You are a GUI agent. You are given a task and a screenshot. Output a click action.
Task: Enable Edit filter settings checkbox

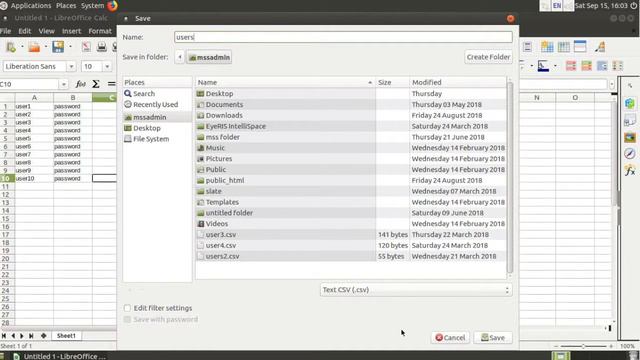point(127,308)
